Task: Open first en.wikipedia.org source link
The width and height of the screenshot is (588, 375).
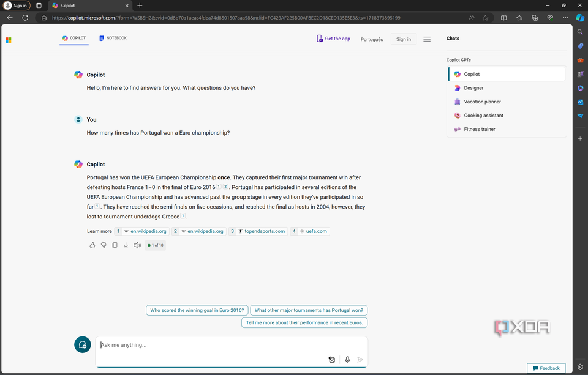Action: [x=141, y=231]
